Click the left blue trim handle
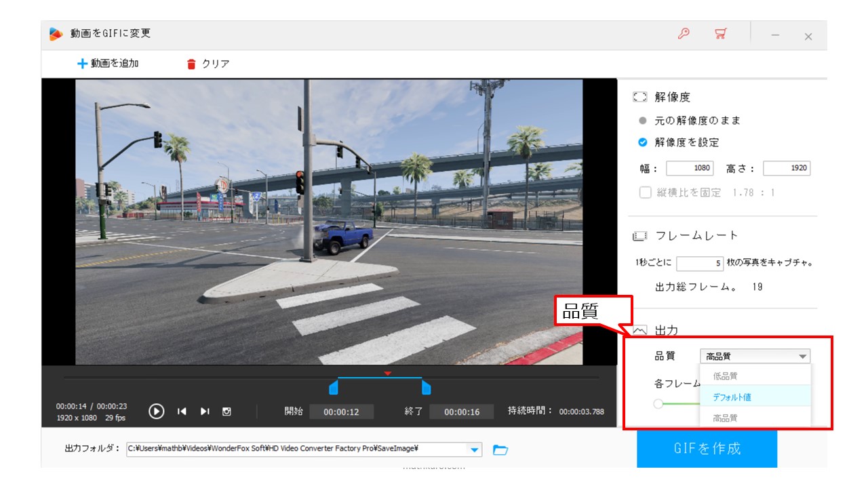The image size is (868, 488). [333, 387]
